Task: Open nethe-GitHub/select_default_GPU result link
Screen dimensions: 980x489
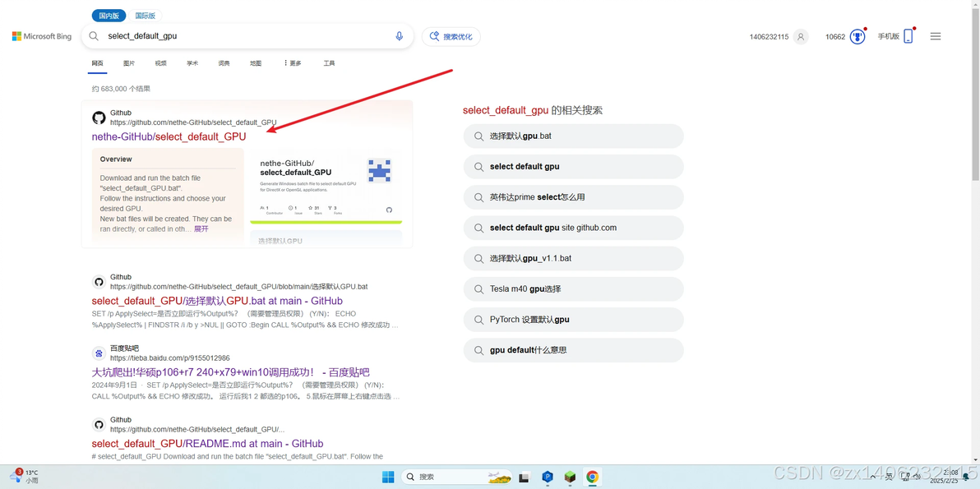Action: click(169, 136)
